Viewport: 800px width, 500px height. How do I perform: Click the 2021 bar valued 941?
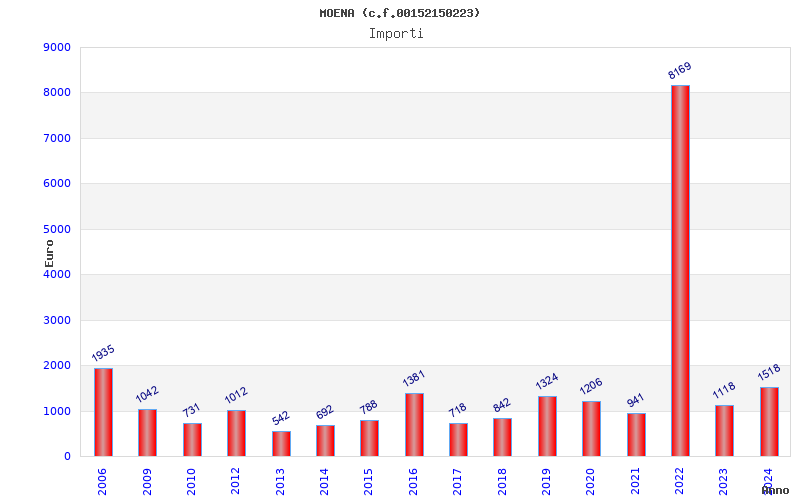[636, 435]
